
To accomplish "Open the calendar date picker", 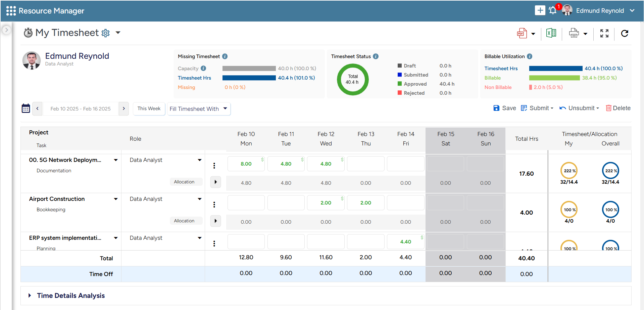I will (26, 108).
